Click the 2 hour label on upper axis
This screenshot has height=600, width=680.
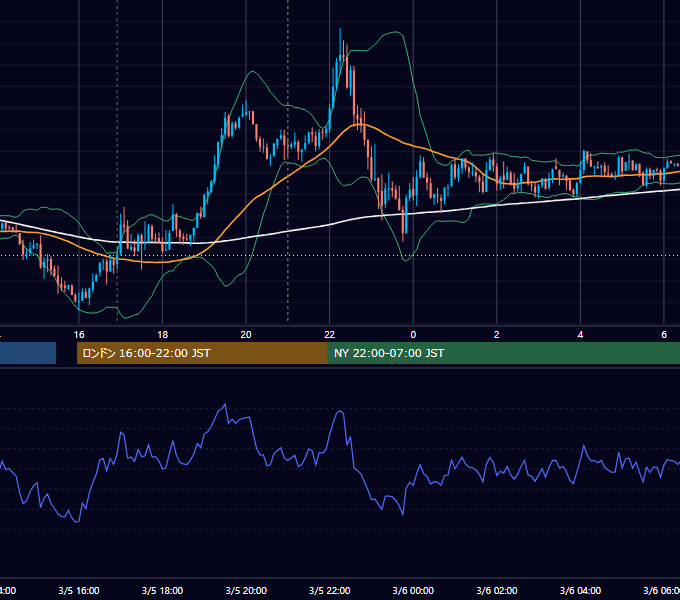[x=497, y=335]
